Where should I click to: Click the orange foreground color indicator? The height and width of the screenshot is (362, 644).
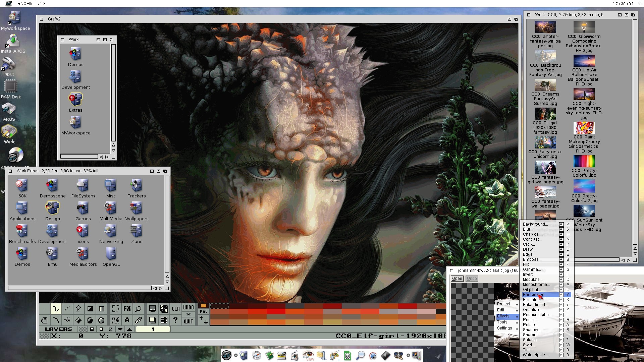coord(204,306)
